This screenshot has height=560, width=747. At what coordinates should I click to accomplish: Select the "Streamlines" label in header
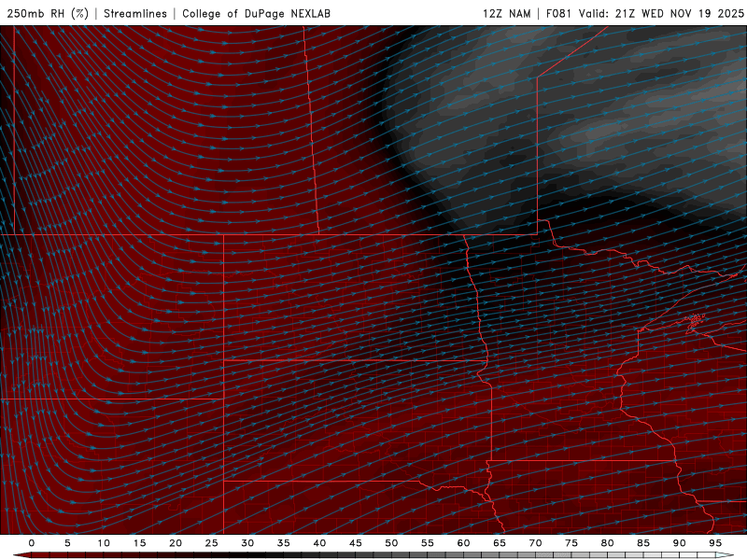point(135,13)
